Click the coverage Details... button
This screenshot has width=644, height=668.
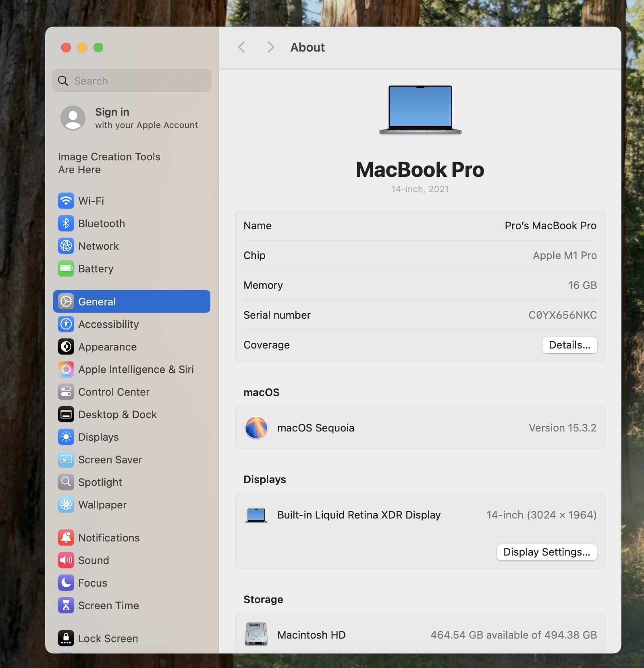point(569,345)
